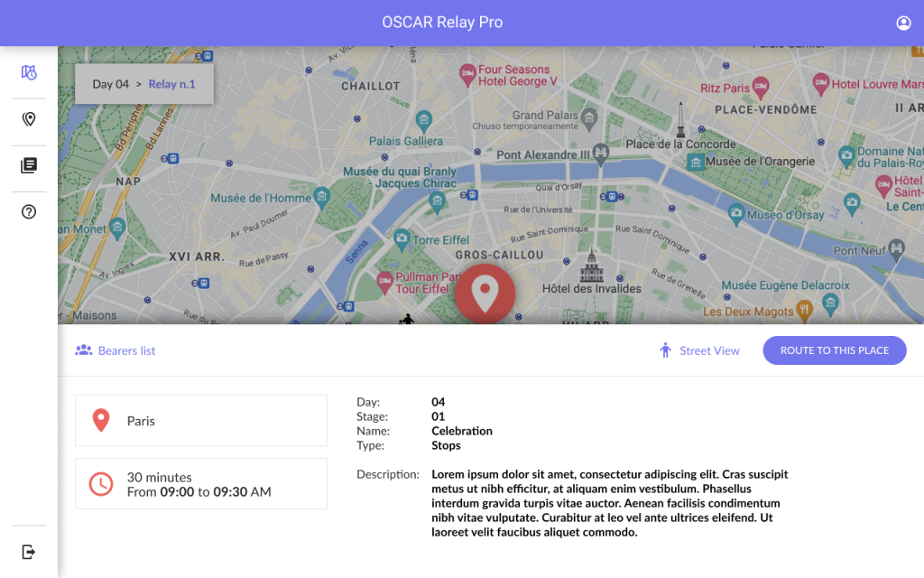924x578 pixels.
Task: Open the user account profile icon
Action: pyautogui.click(x=903, y=23)
